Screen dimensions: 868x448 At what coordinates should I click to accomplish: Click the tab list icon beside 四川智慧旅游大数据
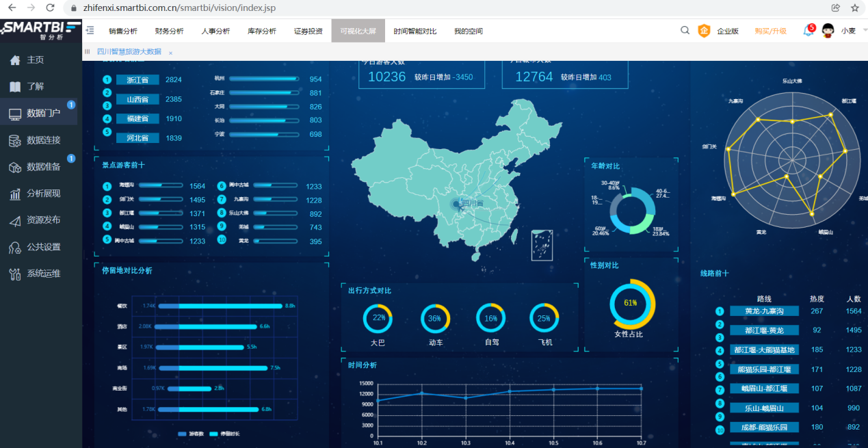[x=87, y=51]
